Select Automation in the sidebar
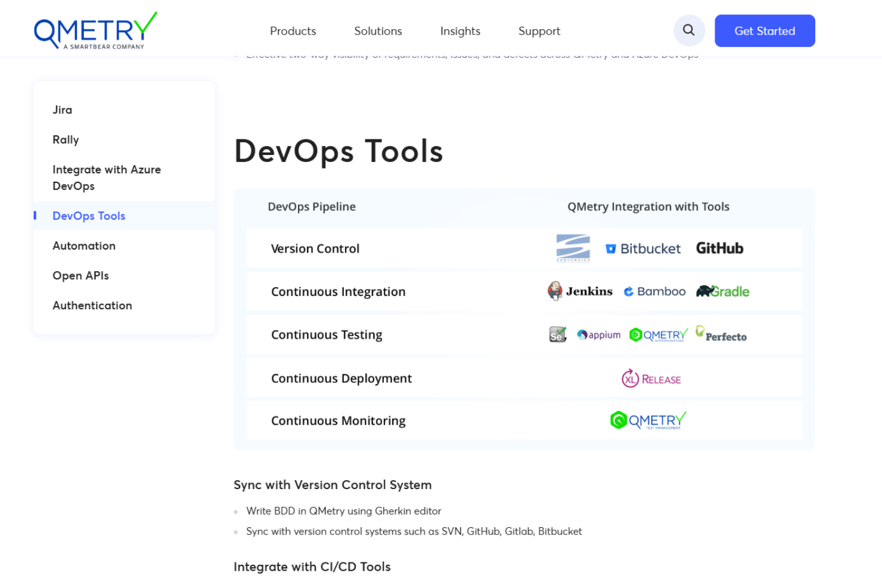This screenshot has height=588, width=882. (x=84, y=245)
